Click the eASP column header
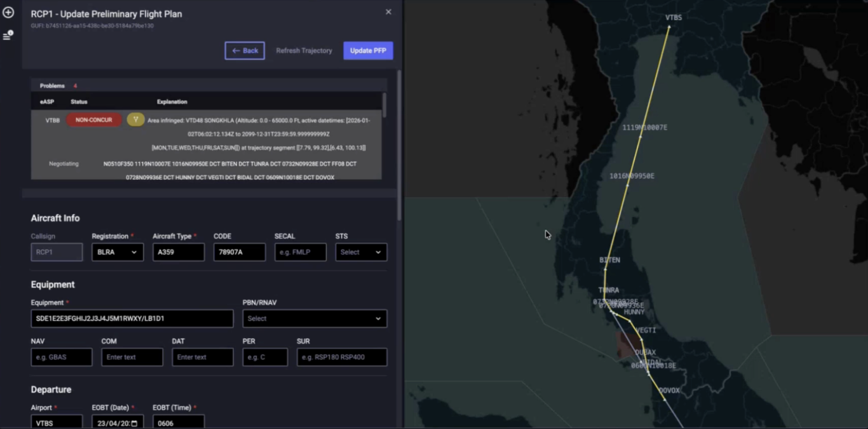This screenshot has height=429, width=868. click(x=47, y=101)
